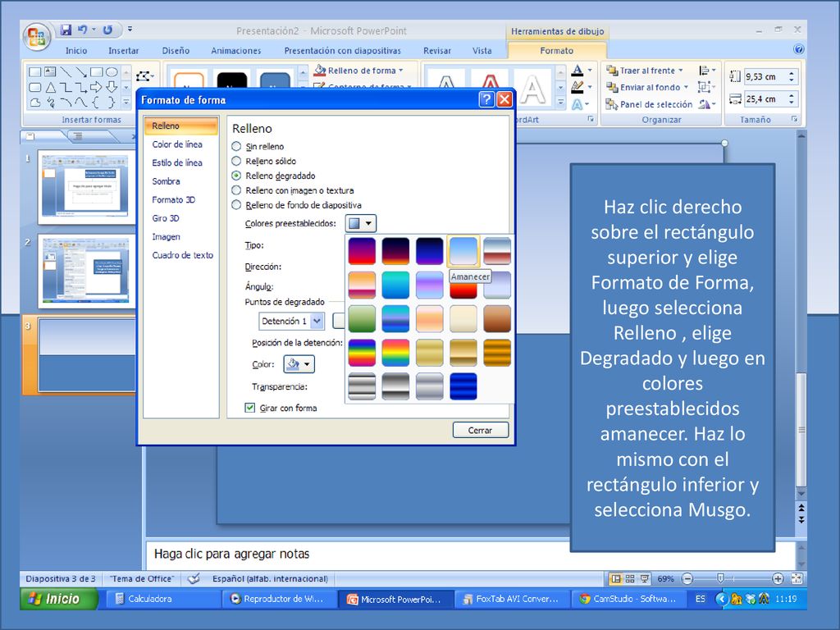Open the Animaciones ribbon tab
This screenshot has width=840, height=630.
point(235,50)
